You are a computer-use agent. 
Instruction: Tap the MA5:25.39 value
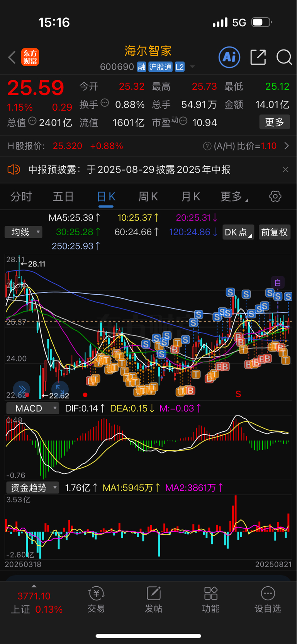[75, 218]
